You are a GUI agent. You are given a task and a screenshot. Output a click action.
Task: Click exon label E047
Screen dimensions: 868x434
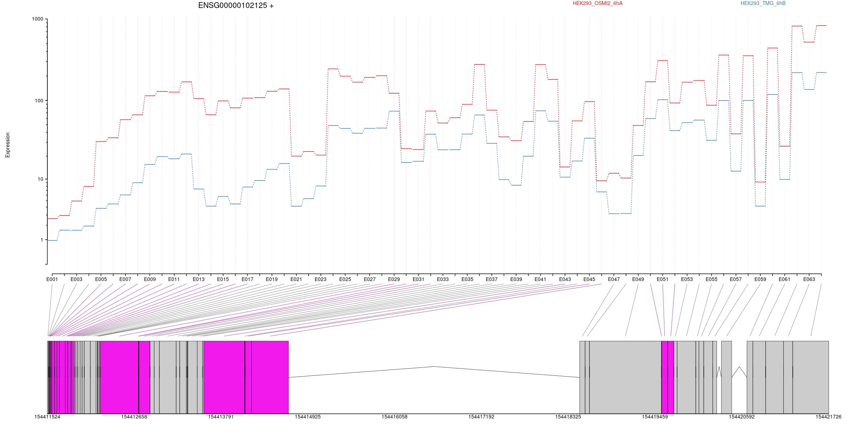point(614,279)
